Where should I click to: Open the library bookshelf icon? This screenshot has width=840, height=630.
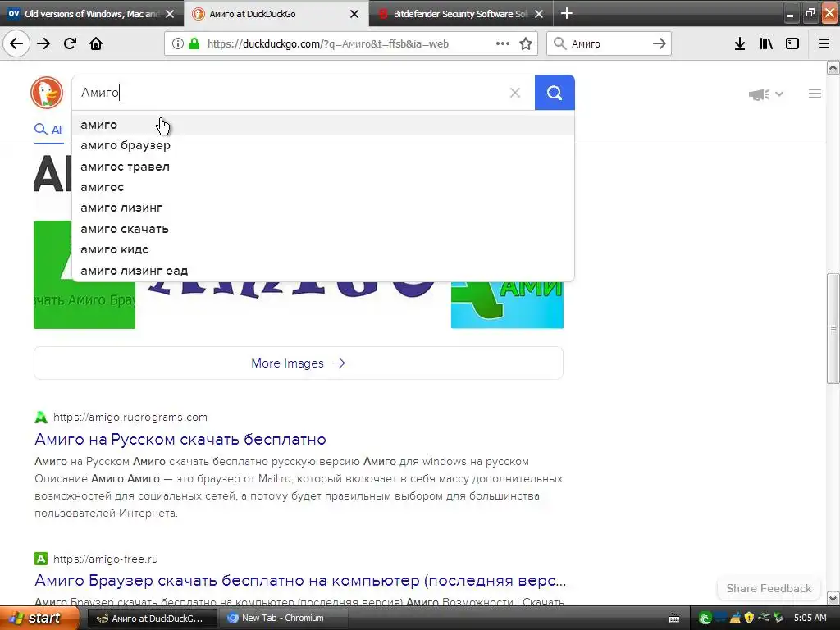766,44
